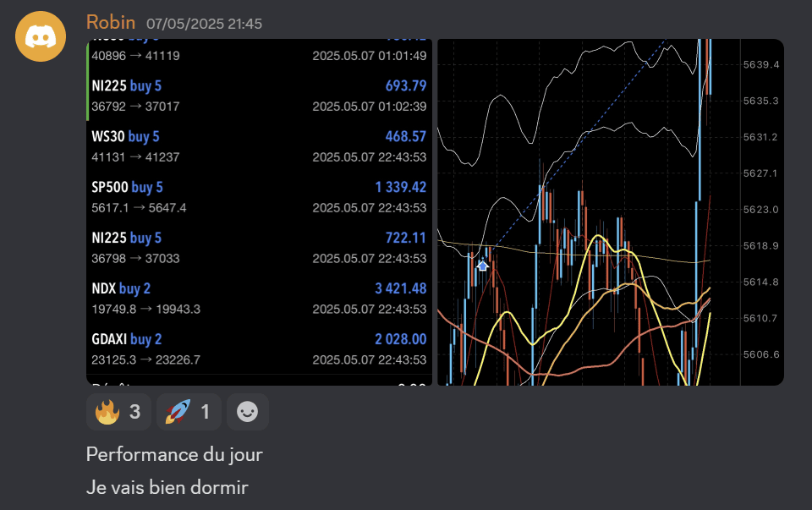This screenshot has width=812, height=510.
Task: Click the price range 5617.1 → 5647.4
Action: click(x=139, y=207)
